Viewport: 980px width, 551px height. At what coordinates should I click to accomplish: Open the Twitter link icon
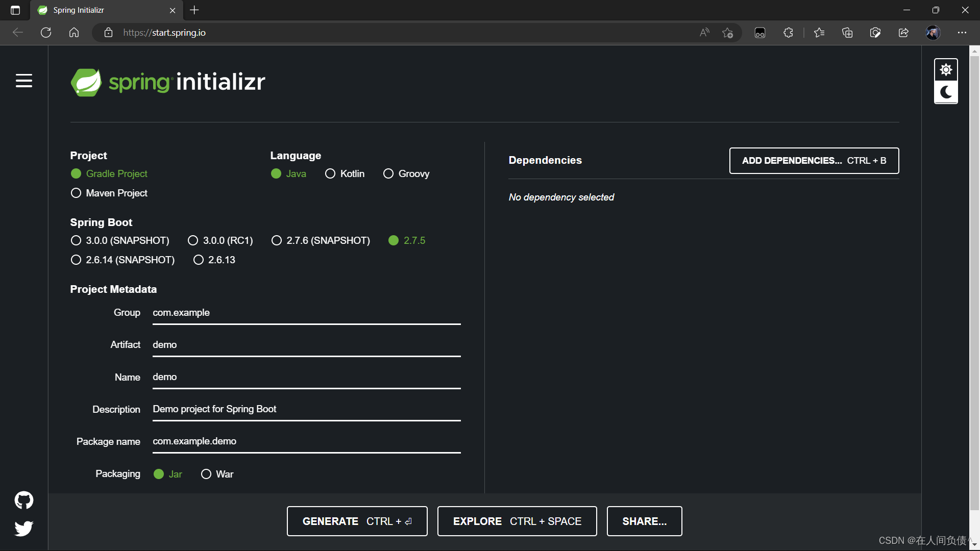[x=24, y=528]
